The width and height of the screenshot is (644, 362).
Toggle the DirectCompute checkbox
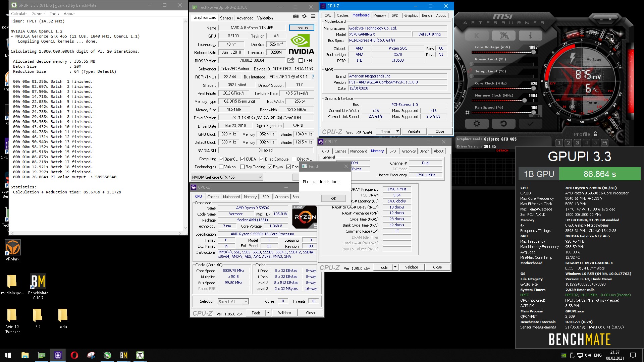262,159
